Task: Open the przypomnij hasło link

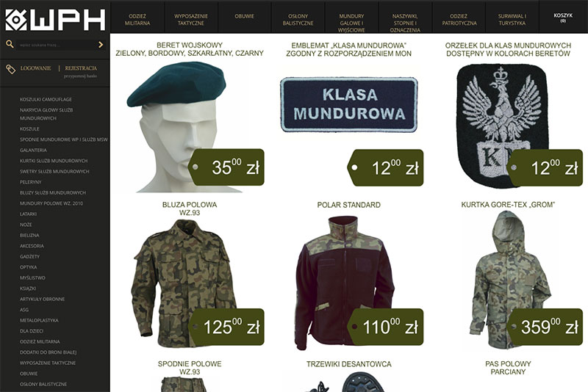Action: 80,76
